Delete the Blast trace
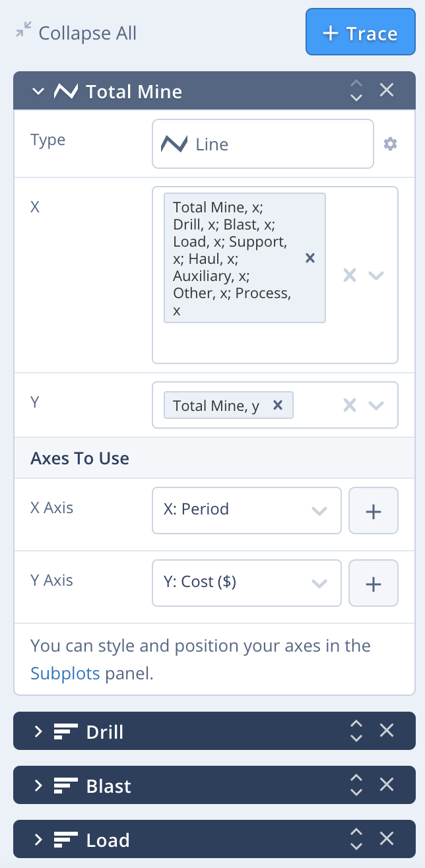 click(387, 784)
